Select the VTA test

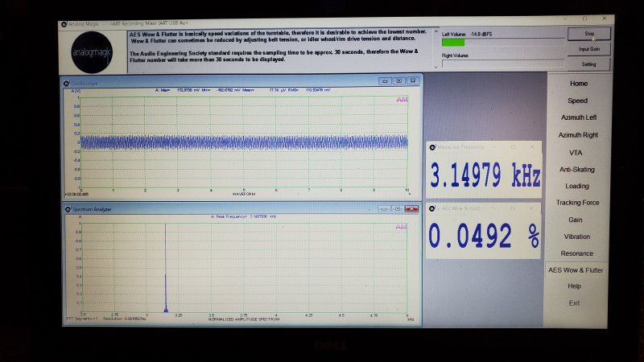pyautogui.click(x=576, y=153)
